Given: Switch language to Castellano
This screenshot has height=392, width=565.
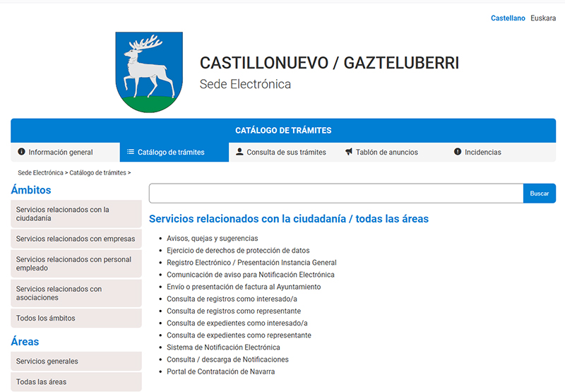Looking at the screenshot, I should (x=508, y=18).
